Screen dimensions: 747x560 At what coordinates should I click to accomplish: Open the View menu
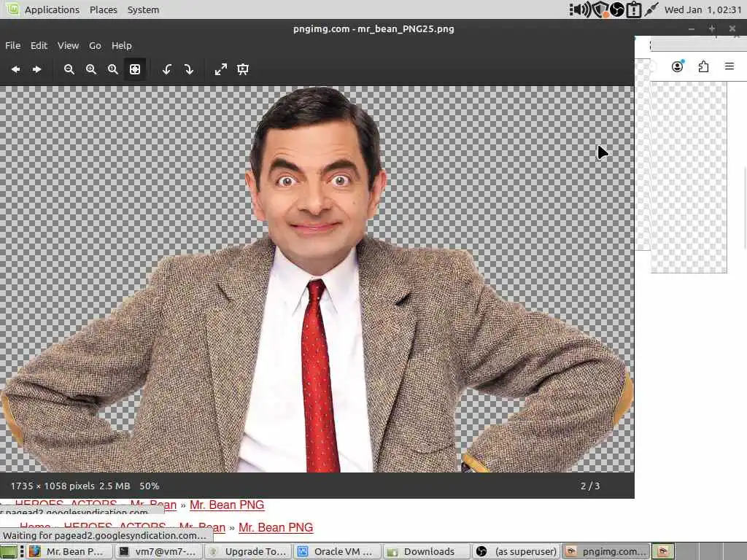pyautogui.click(x=68, y=46)
